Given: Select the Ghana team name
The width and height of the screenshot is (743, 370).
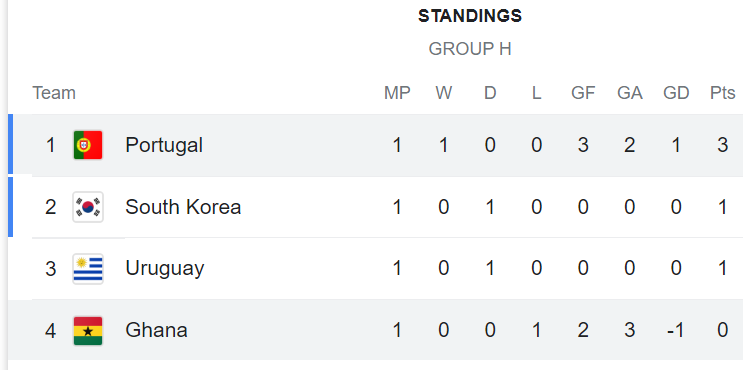Looking at the screenshot, I should click(156, 330).
